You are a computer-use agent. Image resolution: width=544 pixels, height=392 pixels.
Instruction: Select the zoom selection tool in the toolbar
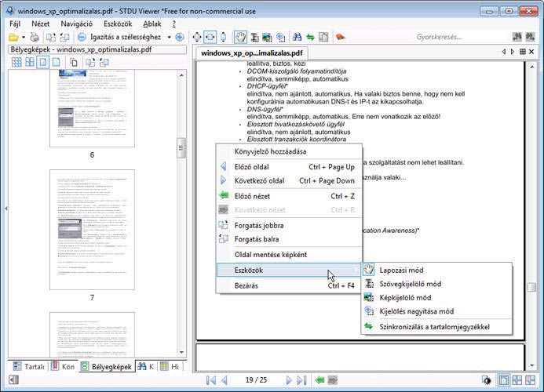pyautogui.click(x=281, y=37)
